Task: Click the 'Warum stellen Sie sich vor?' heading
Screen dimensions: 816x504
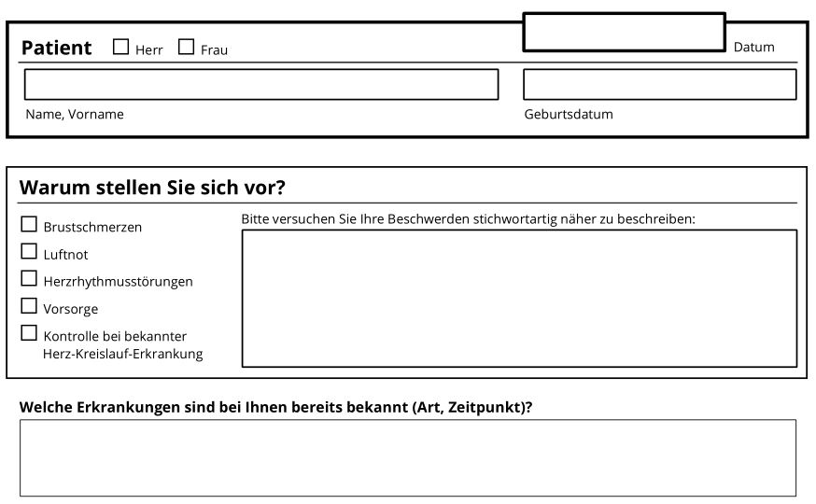Action: click(152, 188)
